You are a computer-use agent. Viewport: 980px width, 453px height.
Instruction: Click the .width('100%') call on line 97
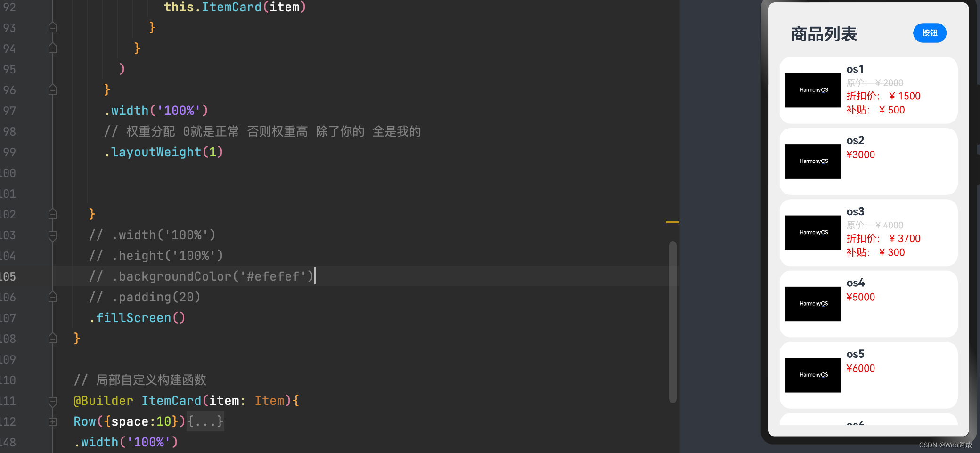[156, 111]
